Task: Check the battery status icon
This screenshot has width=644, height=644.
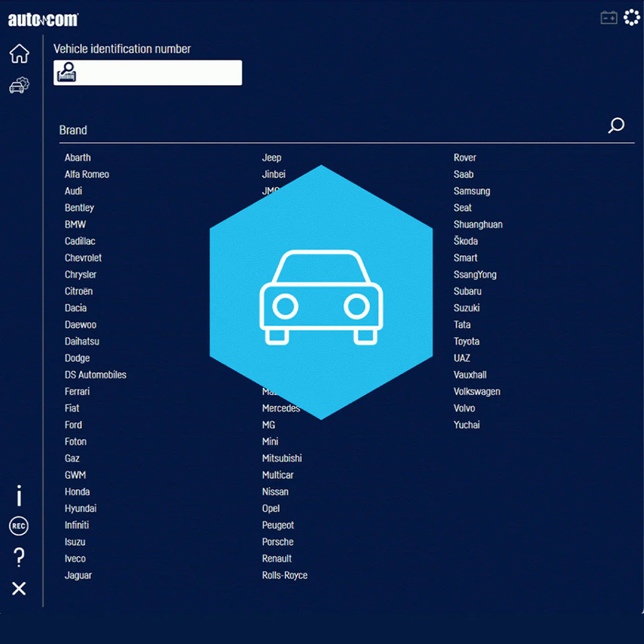Action: (608, 18)
